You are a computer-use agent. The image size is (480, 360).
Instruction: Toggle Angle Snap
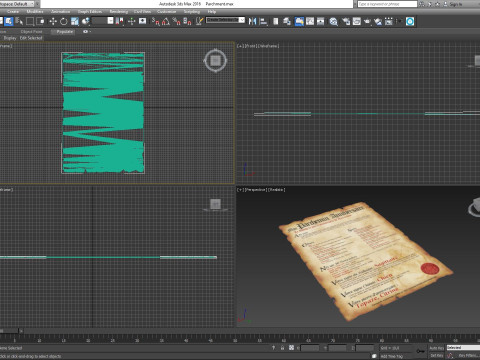[x=166, y=21]
